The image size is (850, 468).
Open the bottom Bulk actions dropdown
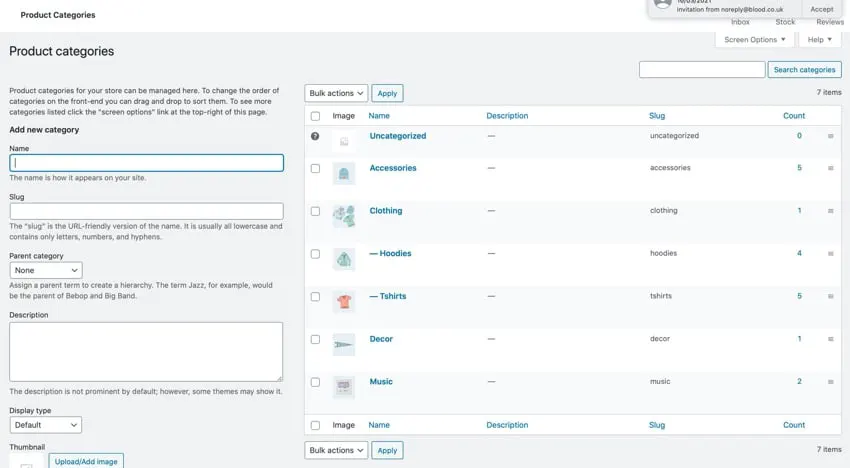(336, 450)
